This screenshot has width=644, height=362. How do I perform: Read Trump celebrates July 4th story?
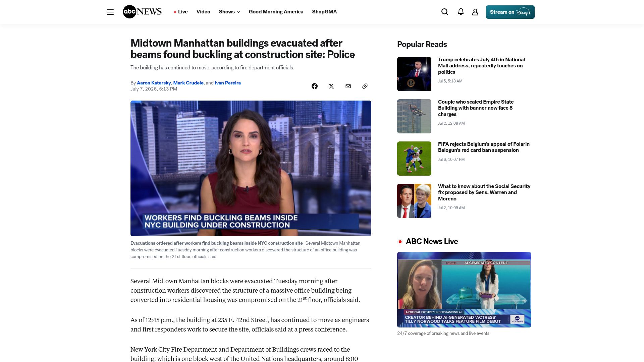[x=482, y=66]
